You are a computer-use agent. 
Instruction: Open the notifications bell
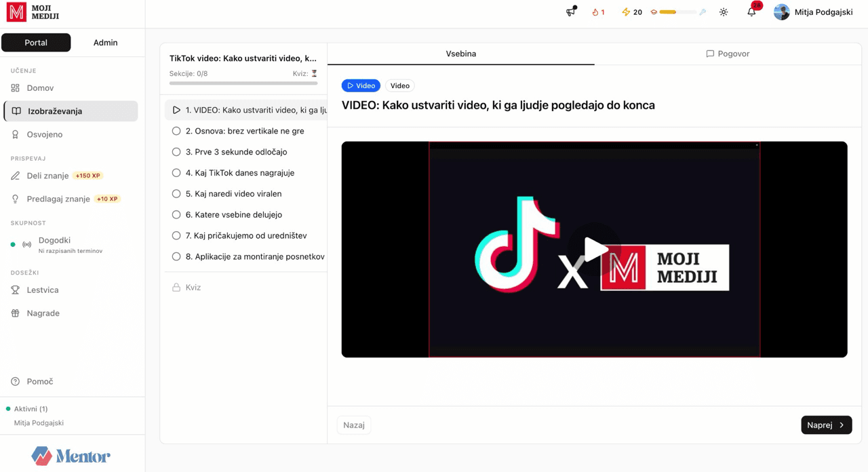pyautogui.click(x=751, y=12)
